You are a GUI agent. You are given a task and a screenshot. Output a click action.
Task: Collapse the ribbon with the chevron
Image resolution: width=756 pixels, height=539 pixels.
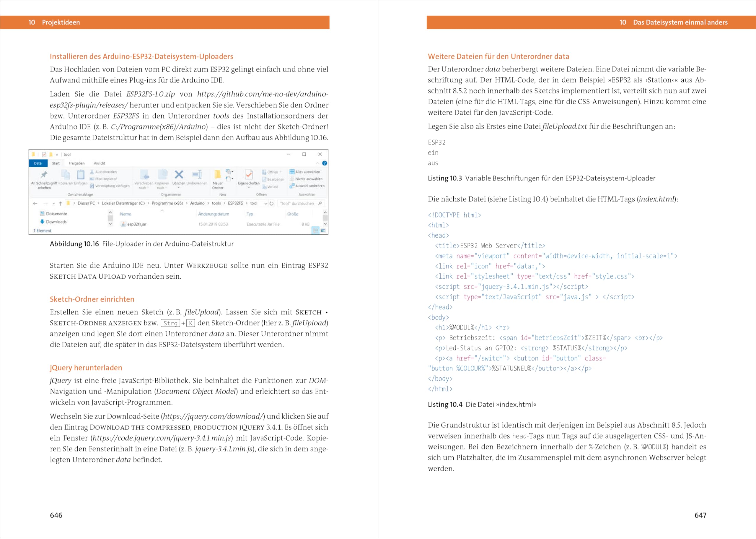point(317,163)
